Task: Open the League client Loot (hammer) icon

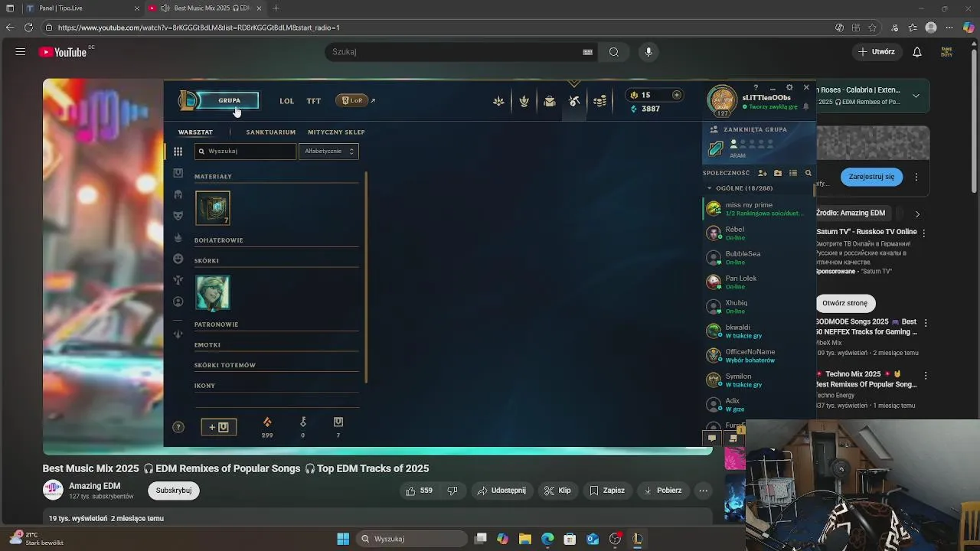Action: tap(574, 101)
